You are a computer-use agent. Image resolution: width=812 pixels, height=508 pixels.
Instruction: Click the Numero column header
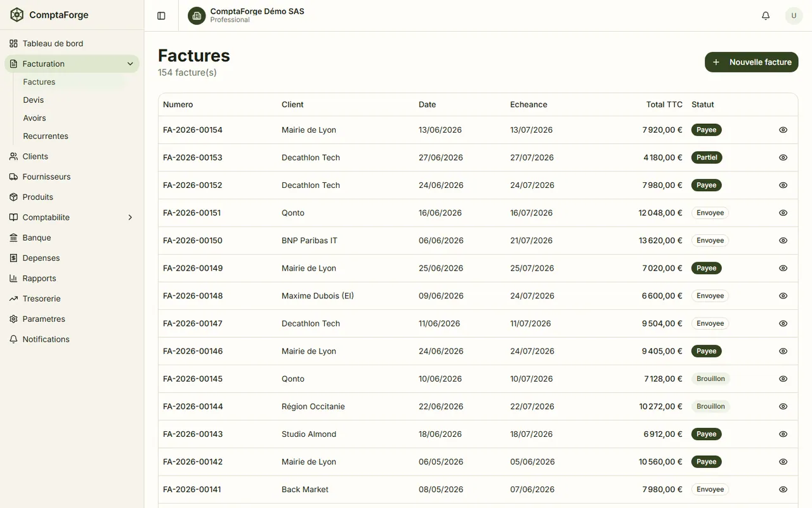(178, 105)
